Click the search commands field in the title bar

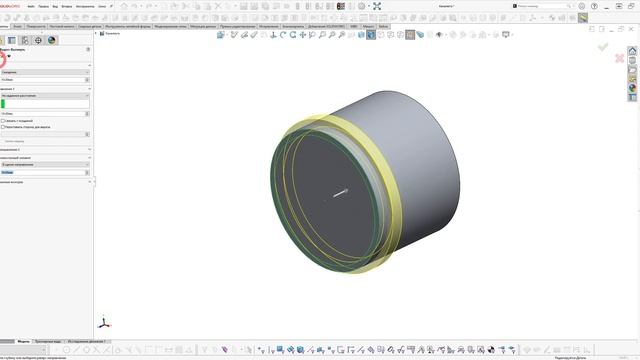point(542,6)
